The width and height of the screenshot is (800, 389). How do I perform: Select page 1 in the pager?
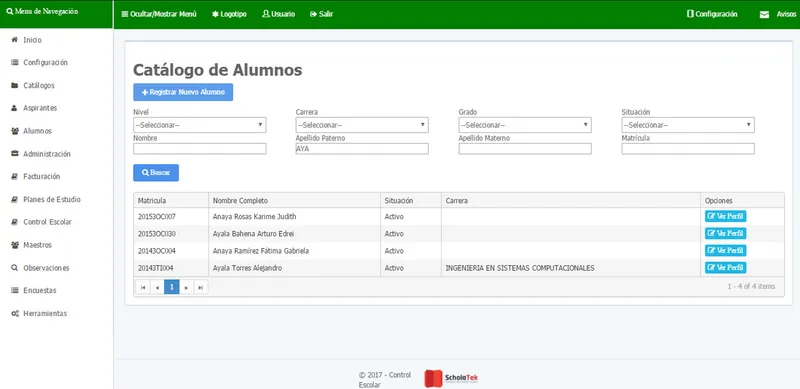tap(172, 287)
